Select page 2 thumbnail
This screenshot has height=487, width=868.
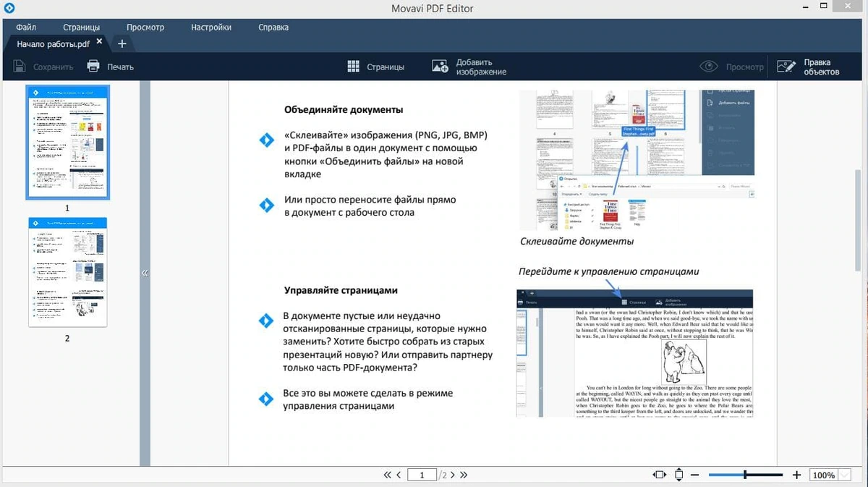(x=67, y=272)
